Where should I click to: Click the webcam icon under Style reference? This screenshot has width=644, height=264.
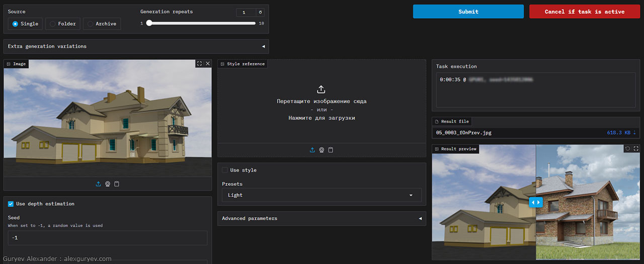click(x=321, y=150)
